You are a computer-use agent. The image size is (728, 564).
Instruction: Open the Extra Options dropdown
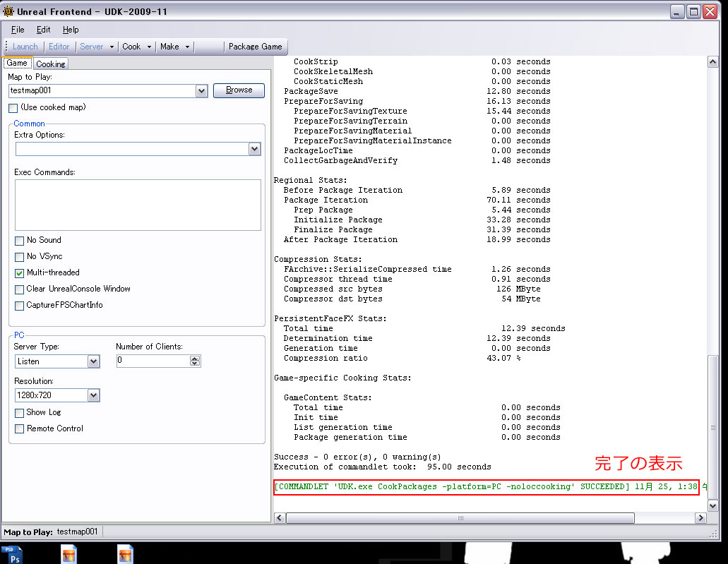(254, 149)
